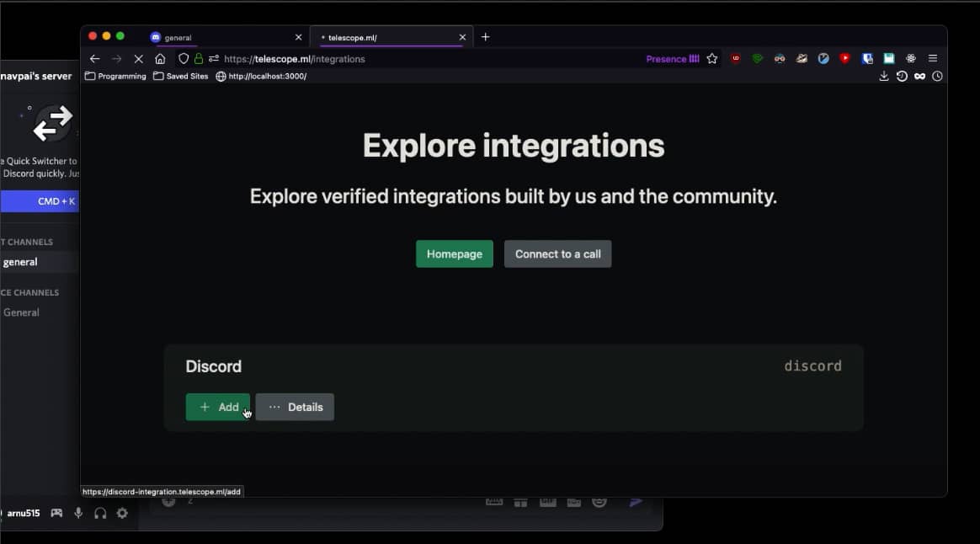
Task: Click the Discord game controller activity icon
Action: pyautogui.click(x=56, y=514)
